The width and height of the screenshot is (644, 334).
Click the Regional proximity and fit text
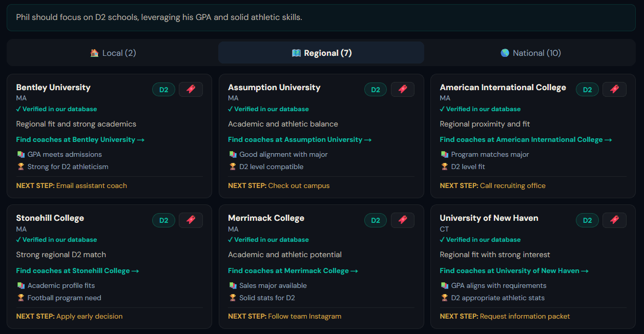pos(485,124)
